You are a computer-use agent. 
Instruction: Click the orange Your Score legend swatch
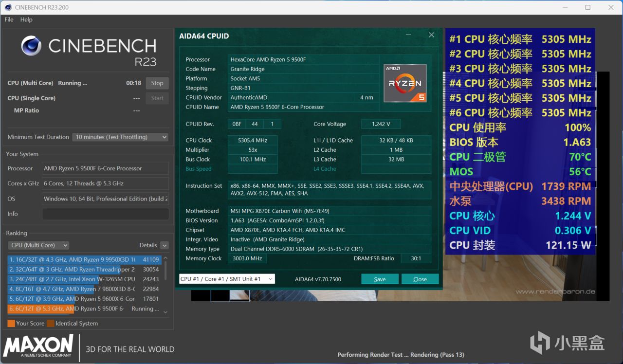point(11,323)
